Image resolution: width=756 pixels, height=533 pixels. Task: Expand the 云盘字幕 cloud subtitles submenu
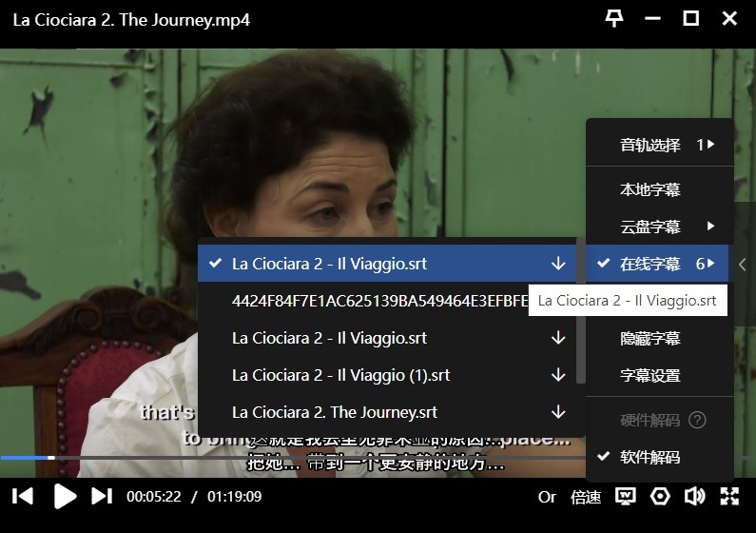tap(650, 227)
